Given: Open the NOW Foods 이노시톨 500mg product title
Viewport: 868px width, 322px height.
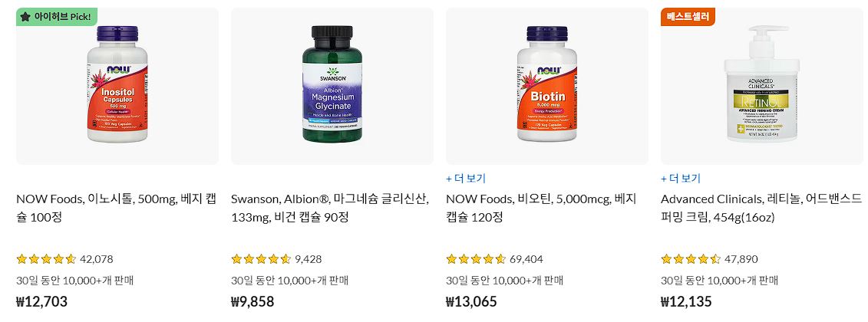Looking at the screenshot, I should 116,208.
